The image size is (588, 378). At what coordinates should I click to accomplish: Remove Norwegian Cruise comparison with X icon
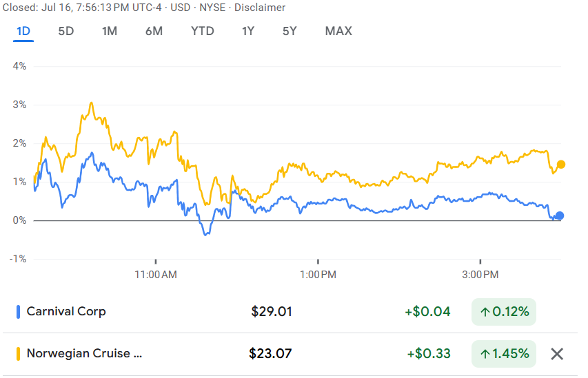[557, 354]
